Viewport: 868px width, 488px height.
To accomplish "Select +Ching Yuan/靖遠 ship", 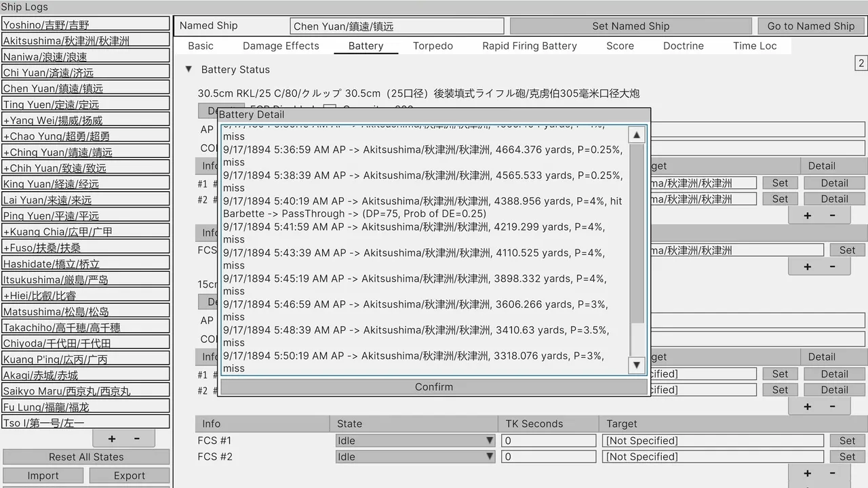I will tap(85, 152).
